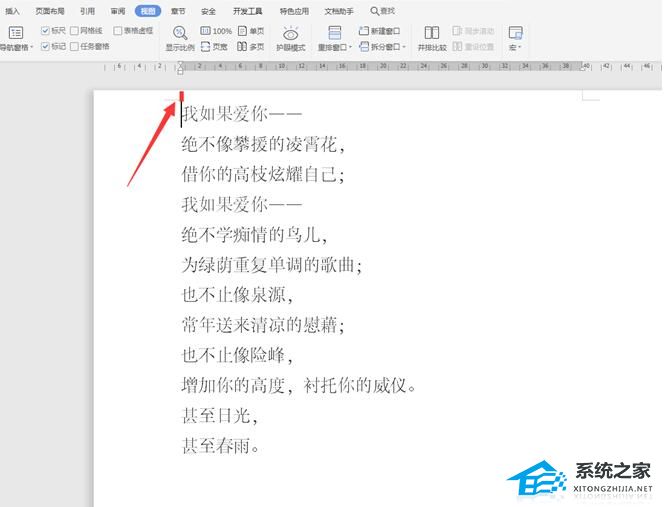Open the 导航窗格 navigation pane icon
Screen dimensions: 668x507
pos(16,33)
